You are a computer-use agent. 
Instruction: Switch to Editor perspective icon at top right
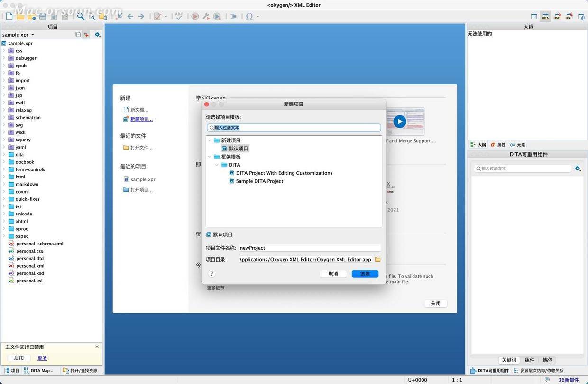pos(534,17)
